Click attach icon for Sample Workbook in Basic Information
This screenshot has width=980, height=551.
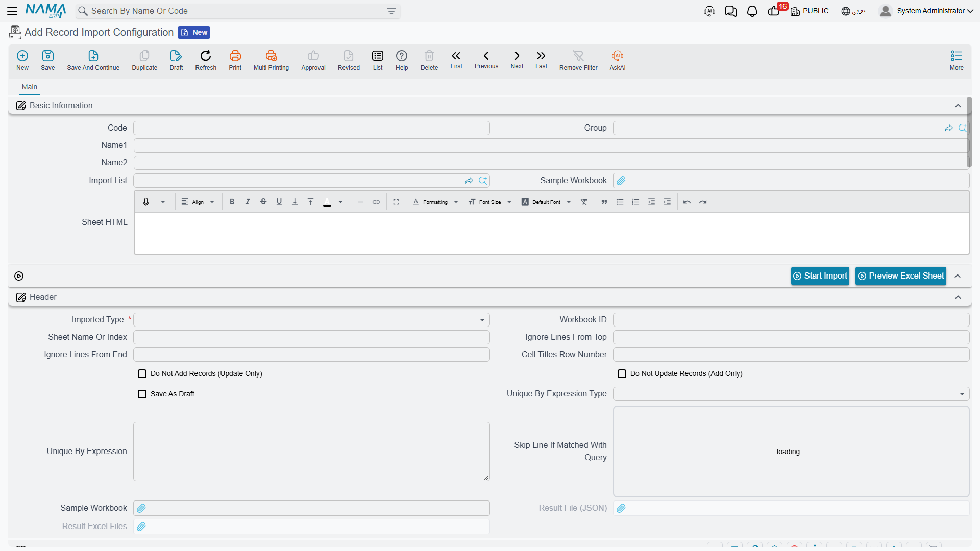coord(621,181)
